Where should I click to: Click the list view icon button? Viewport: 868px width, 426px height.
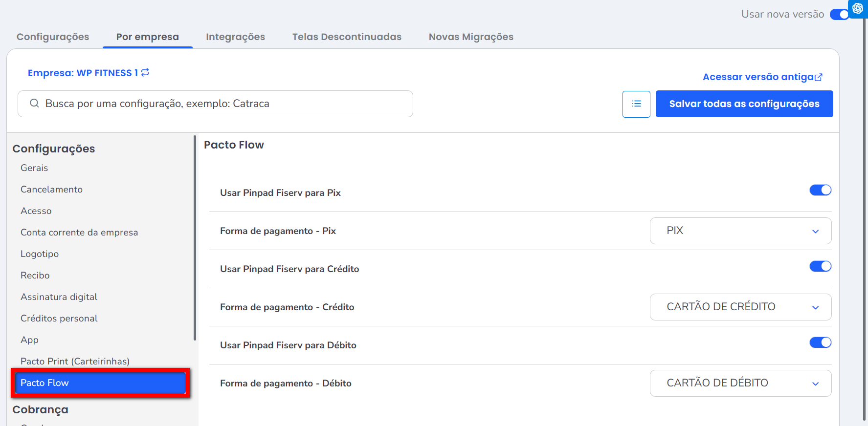(636, 104)
